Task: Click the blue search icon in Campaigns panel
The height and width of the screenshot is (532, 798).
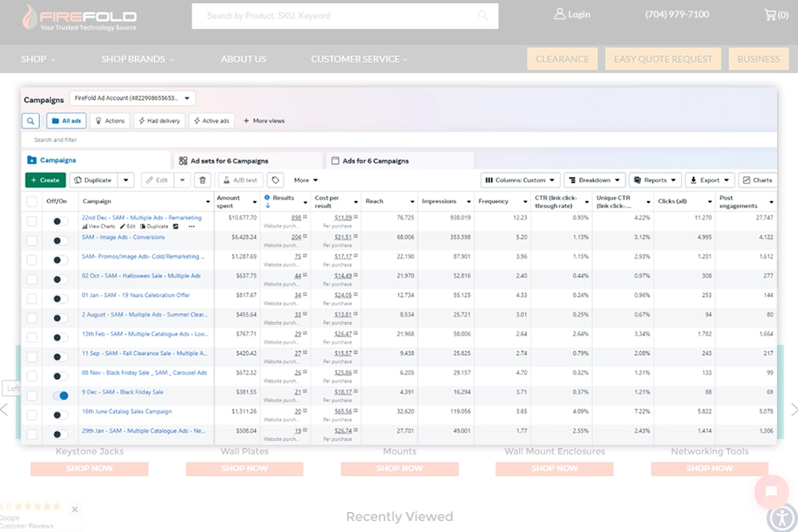Action: (30, 121)
